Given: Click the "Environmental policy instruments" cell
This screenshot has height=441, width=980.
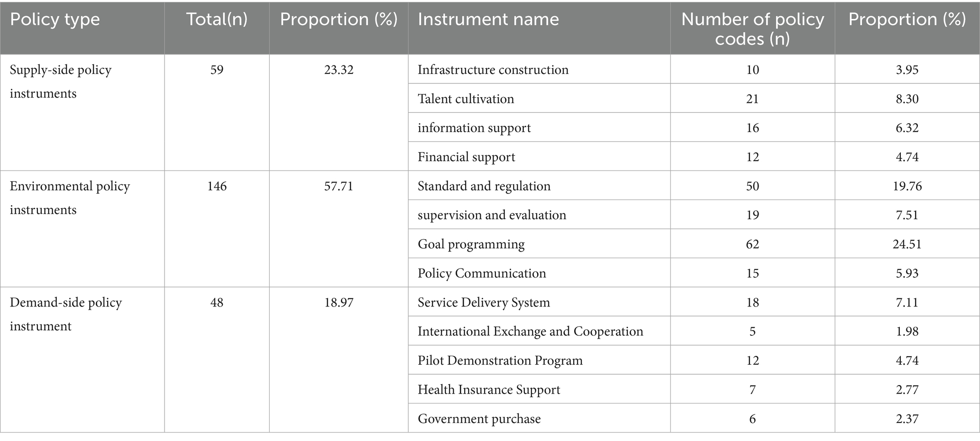Looking at the screenshot, I should (70, 198).
